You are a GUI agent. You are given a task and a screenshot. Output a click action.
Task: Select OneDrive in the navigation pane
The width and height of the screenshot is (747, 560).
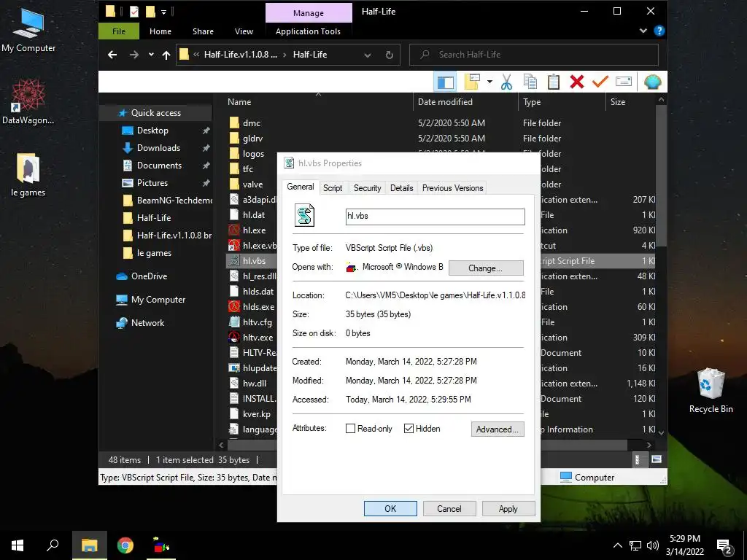(149, 276)
